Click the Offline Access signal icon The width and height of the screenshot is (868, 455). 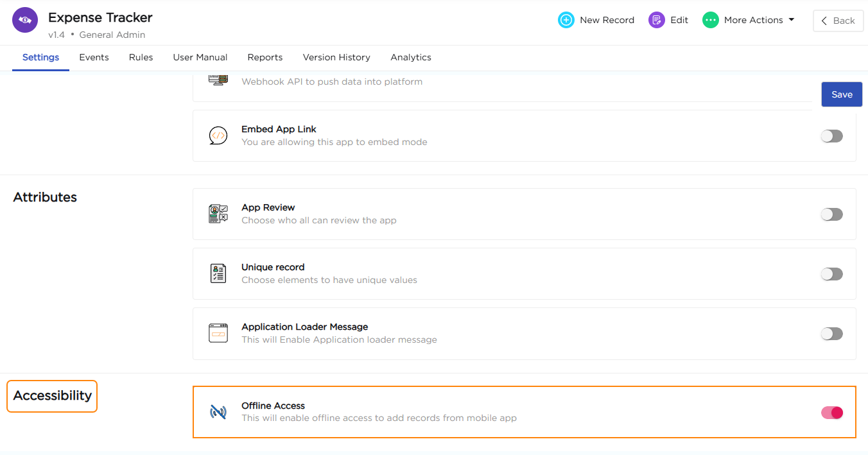tap(218, 412)
